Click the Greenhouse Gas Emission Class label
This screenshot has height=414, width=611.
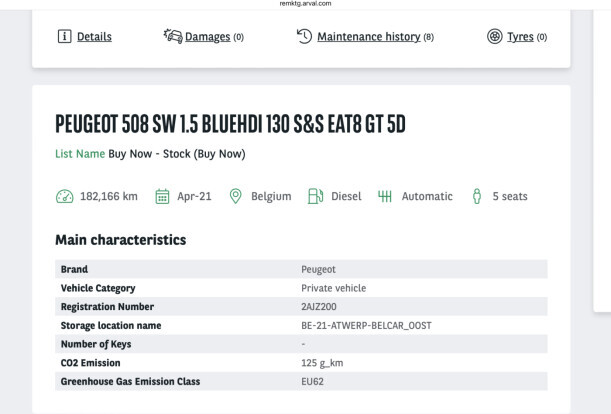[x=131, y=382]
